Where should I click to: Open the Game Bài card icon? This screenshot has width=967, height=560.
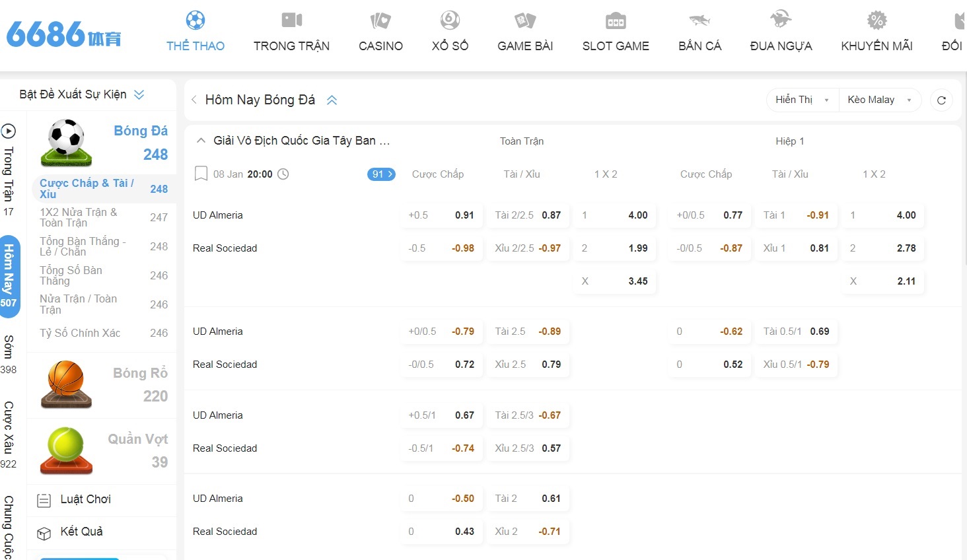(x=525, y=20)
